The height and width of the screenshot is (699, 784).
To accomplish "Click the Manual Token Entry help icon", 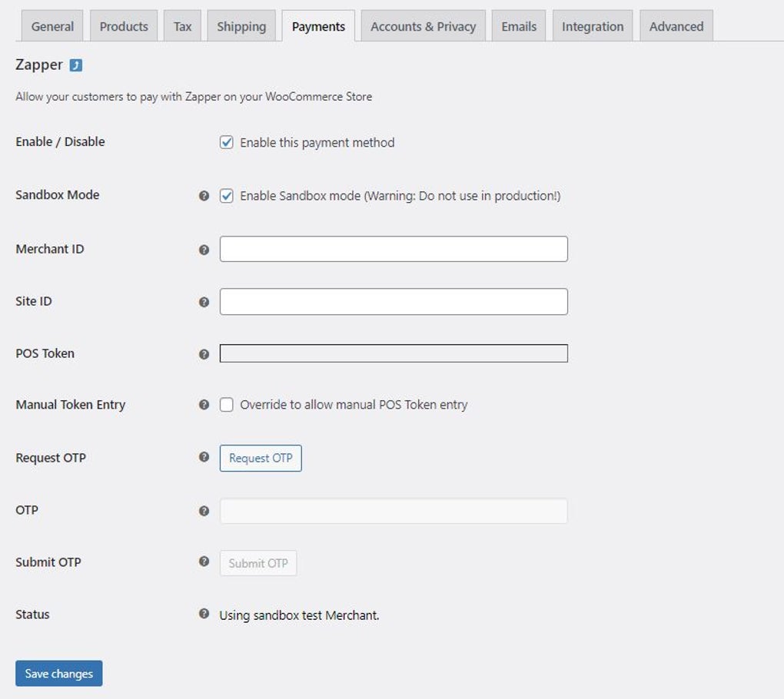I will coord(203,405).
